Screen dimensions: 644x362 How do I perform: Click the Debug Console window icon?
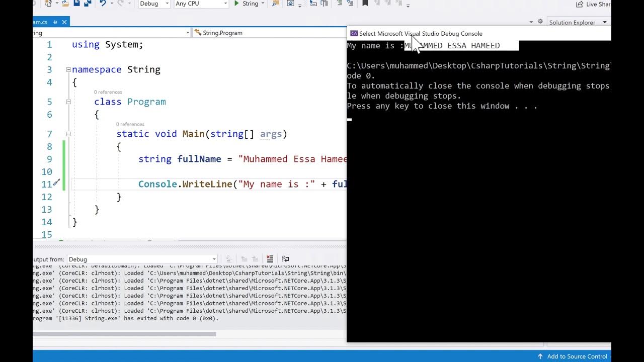354,33
